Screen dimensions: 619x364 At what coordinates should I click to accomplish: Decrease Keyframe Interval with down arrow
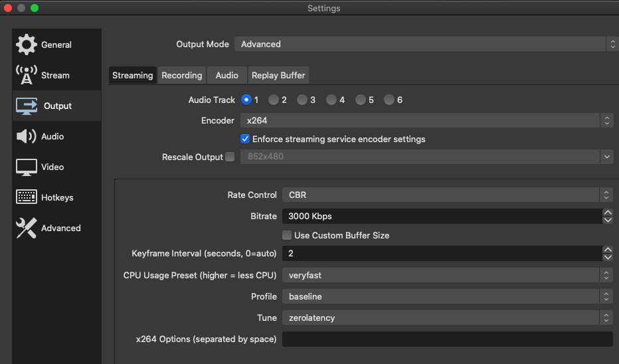tap(608, 258)
